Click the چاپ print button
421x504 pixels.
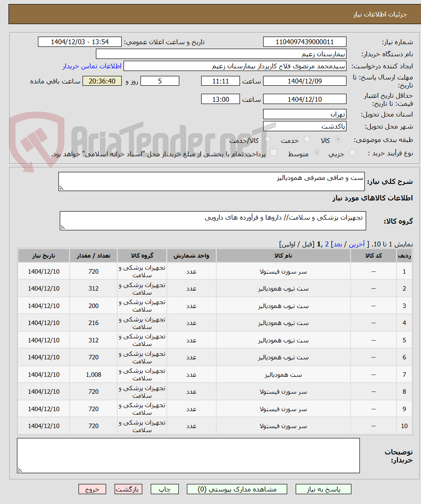[x=165, y=489]
